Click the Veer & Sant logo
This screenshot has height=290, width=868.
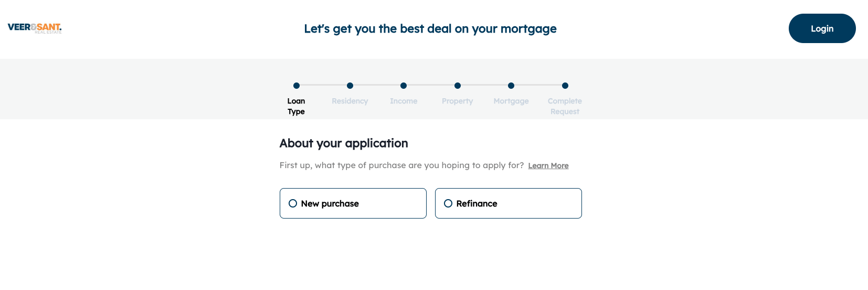click(x=35, y=28)
